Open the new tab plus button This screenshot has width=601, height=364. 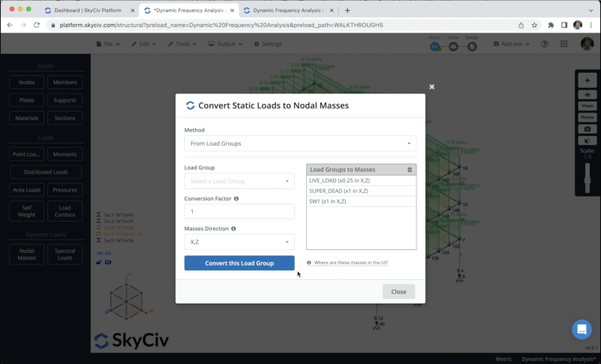(x=347, y=11)
